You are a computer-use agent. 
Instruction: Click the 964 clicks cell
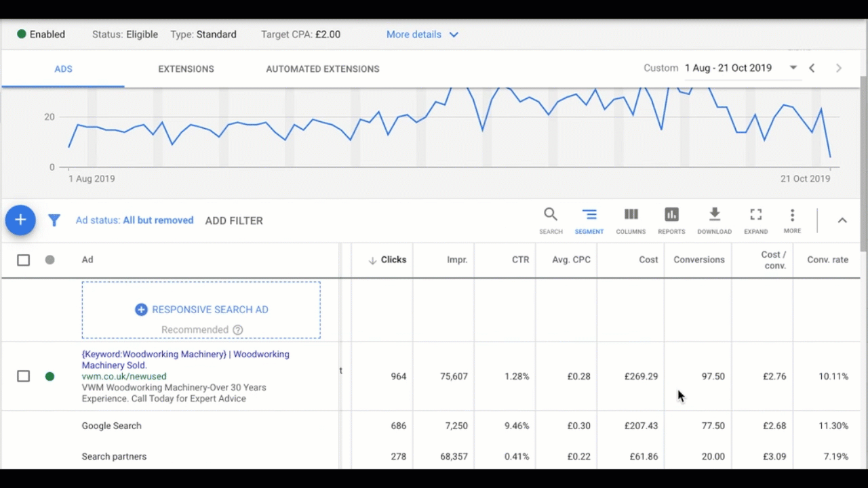399,377
